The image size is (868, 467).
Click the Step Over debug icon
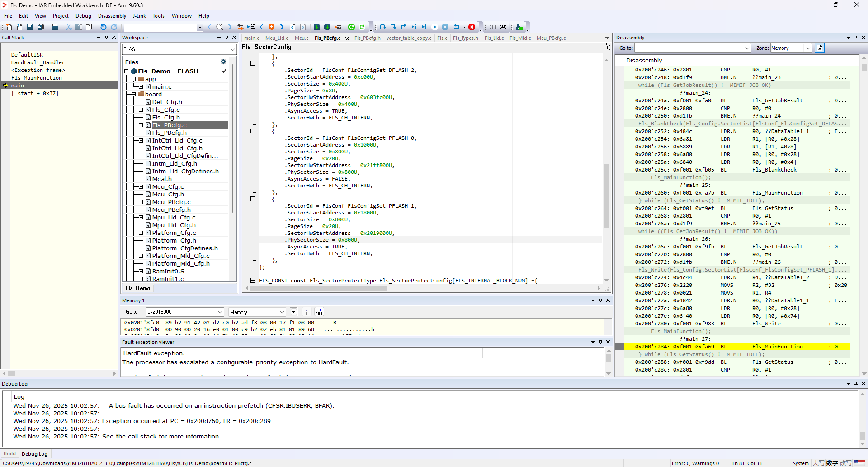click(382, 27)
